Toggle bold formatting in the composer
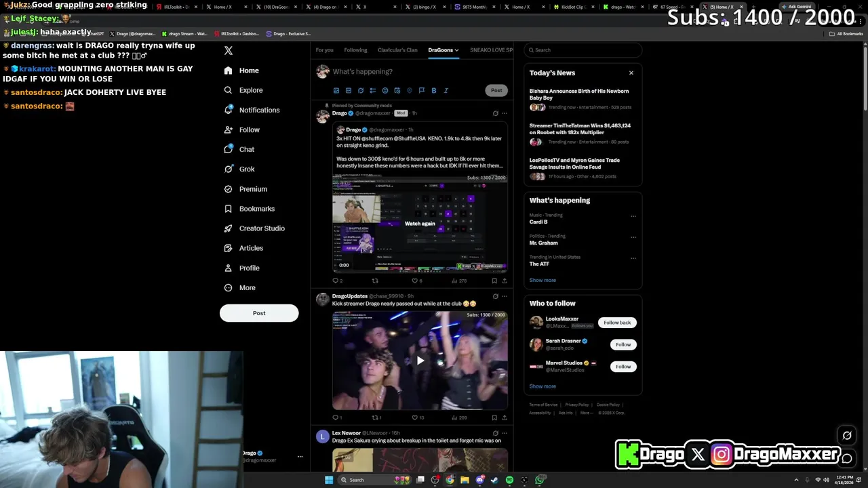 pos(434,90)
